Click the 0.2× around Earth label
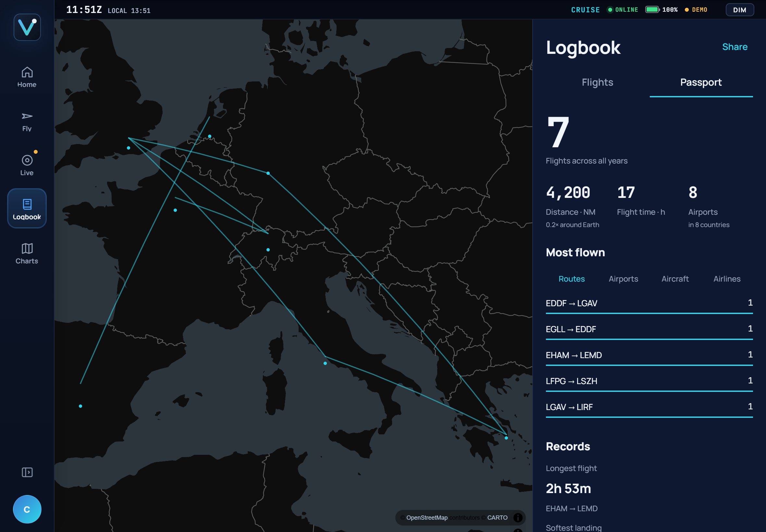 (x=572, y=225)
